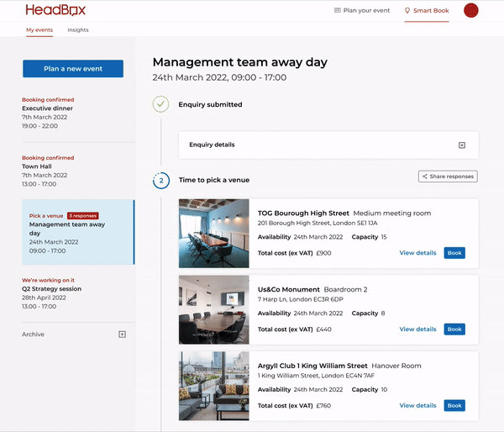Open Smart Book in header

pos(427,11)
